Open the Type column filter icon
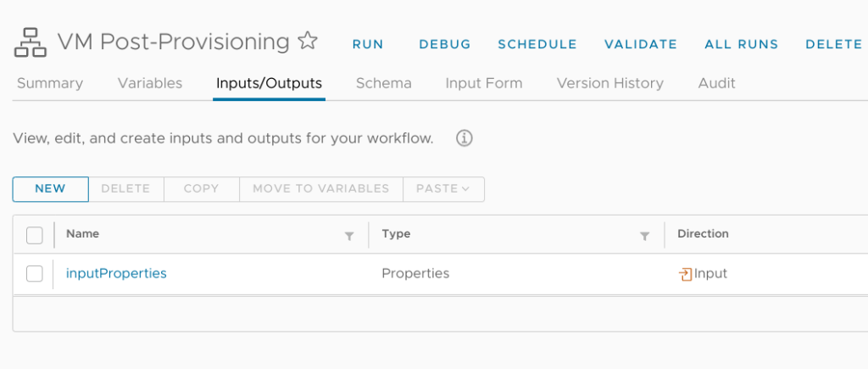868x369 pixels. tap(644, 236)
